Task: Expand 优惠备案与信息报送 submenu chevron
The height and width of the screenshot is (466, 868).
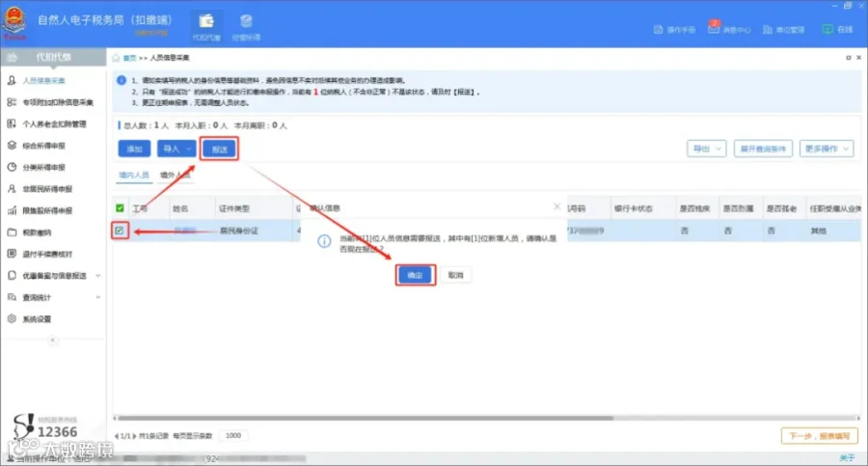Action: 98,275
